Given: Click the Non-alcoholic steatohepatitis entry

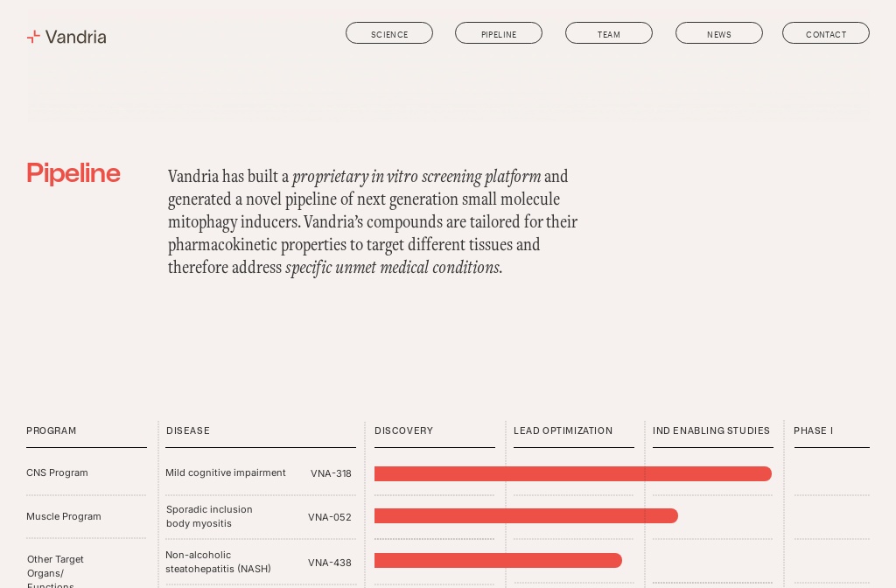Looking at the screenshot, I should [x=218, y=562].
